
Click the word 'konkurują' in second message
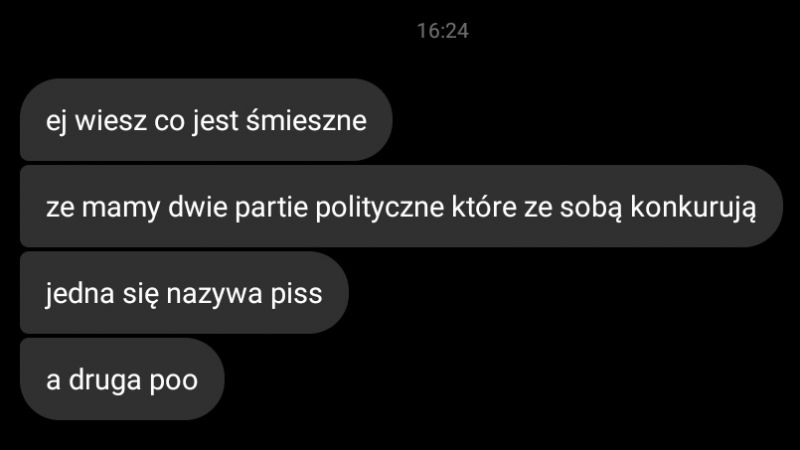(x=693, y=208)
